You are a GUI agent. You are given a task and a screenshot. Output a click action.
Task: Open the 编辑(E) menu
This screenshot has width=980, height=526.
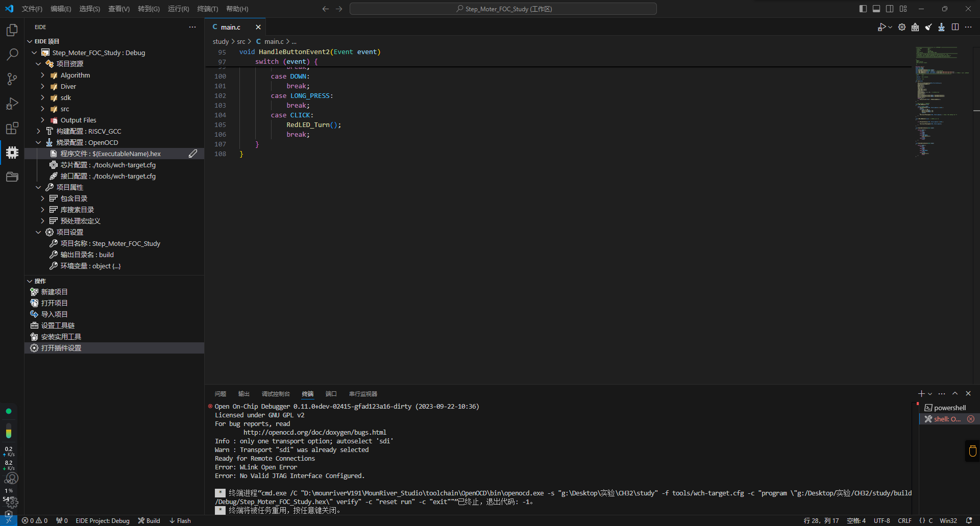(x=61, y=9)
